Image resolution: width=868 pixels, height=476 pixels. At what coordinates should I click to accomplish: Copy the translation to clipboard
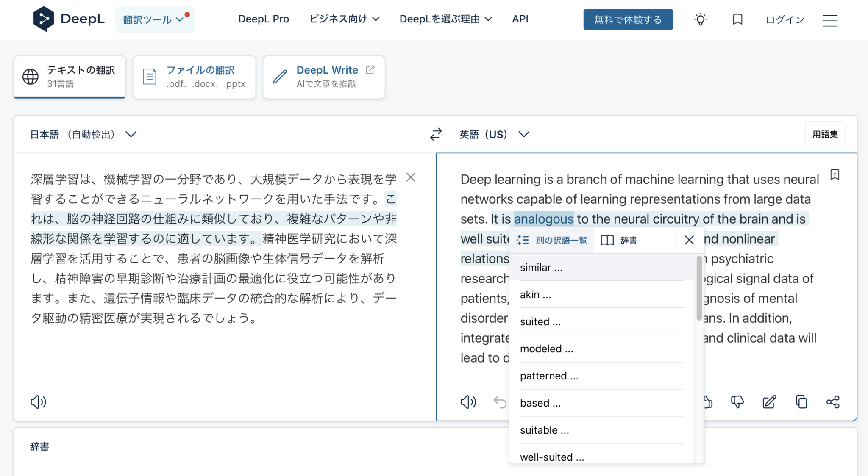[x=801, y=402]
